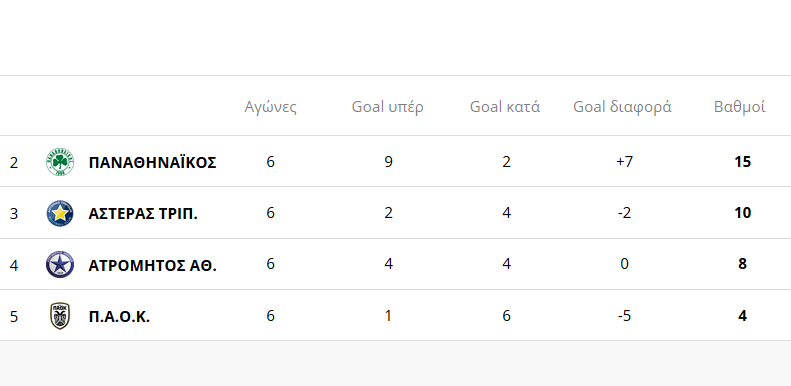Viewport: 791px width, 386px height.
Task: Select the ΑΤΡΟΜΗΤΟΣ ΑΘ. team name
Action: tap(152, 265)
